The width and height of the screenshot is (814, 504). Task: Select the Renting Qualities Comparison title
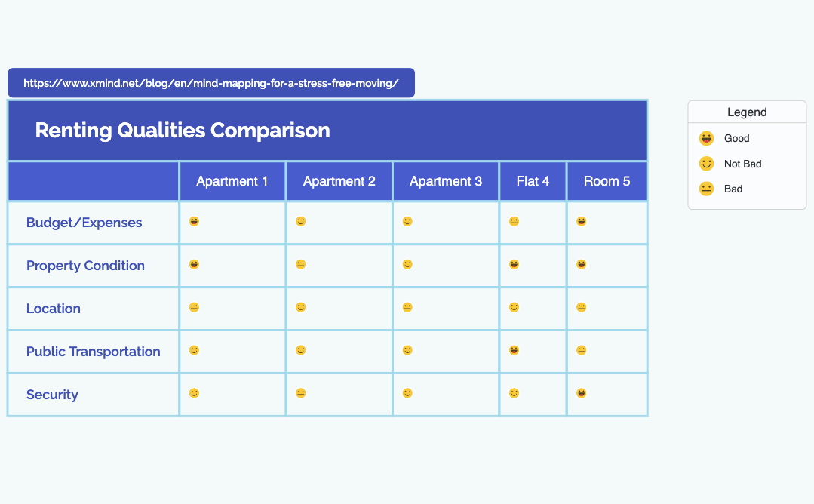click(183, 131)
